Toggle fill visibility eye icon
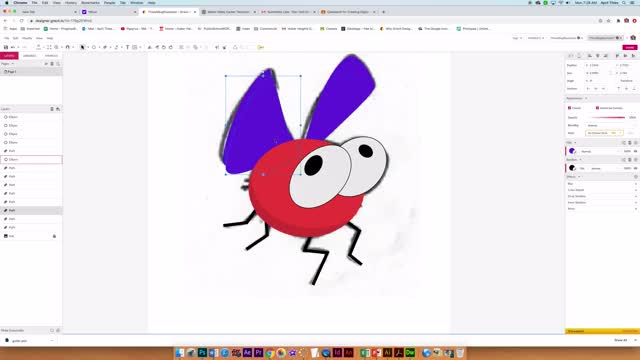The image size is (640, 360). pyautogui.click(x=636, y=151)
